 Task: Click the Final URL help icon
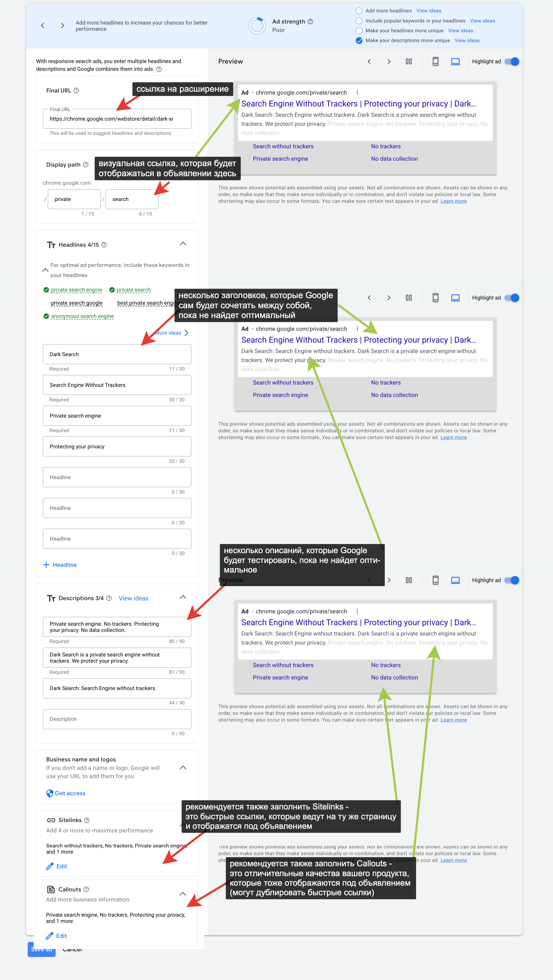(x=76, y=90)
